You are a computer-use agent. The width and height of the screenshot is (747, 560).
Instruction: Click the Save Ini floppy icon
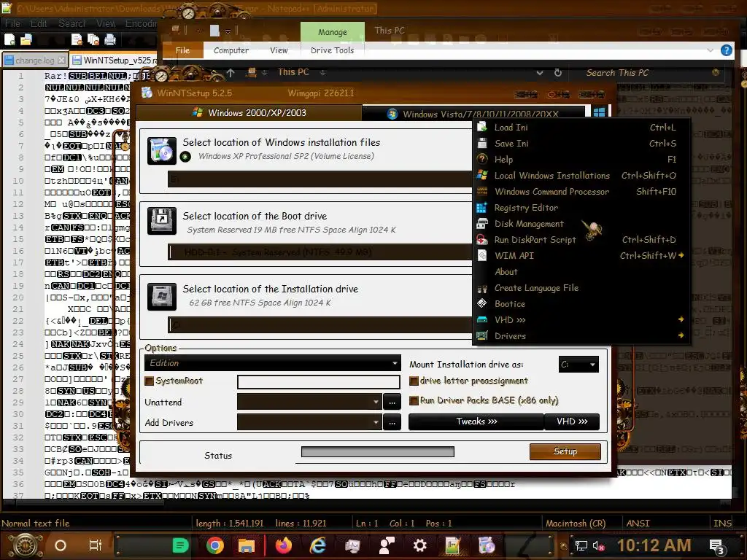coord(482,144)
